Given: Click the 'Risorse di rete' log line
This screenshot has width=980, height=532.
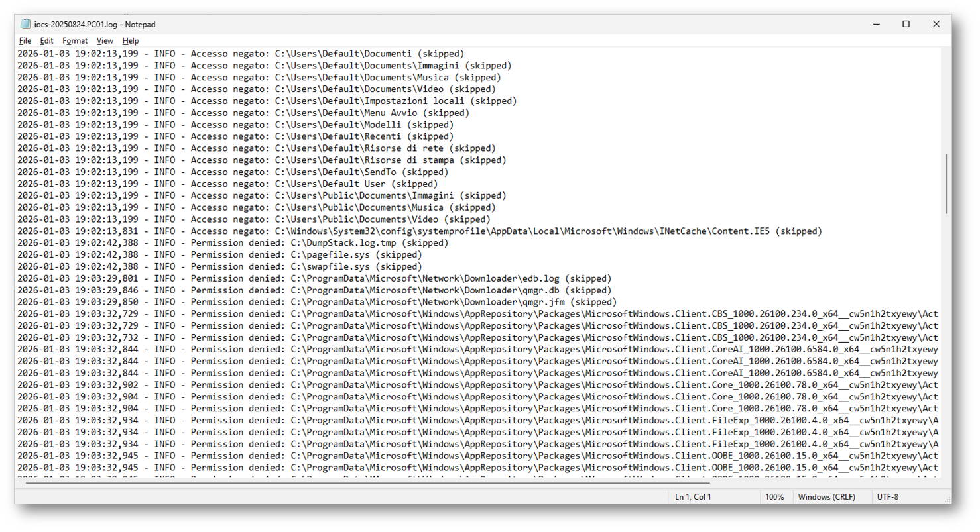Looking at the screenshot, I should click(x=256, y=148).
